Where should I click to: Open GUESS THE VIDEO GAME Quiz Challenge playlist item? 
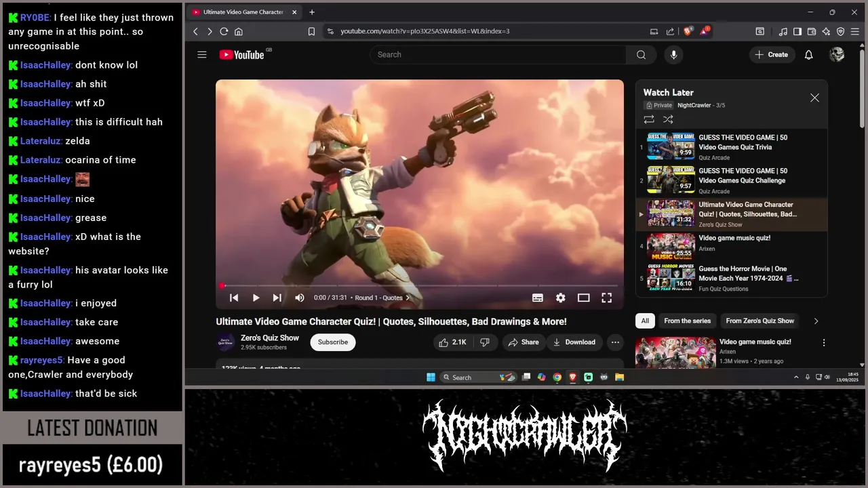[x=731, y=180]
